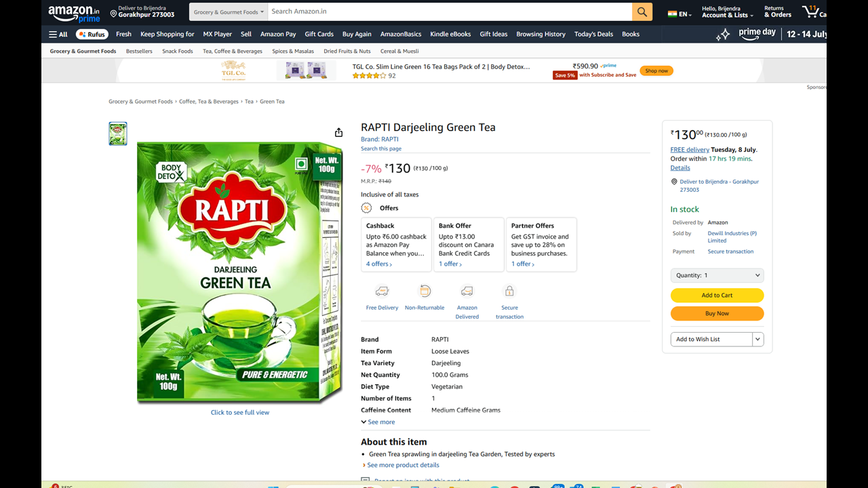Click Green Tea breadcrumb
Screen dimensions: 868x488
click(x=272, y=102)
